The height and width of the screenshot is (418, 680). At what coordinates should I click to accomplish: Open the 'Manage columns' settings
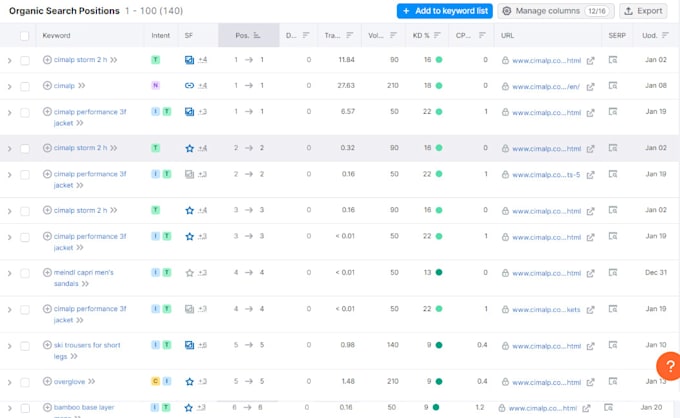556,11
